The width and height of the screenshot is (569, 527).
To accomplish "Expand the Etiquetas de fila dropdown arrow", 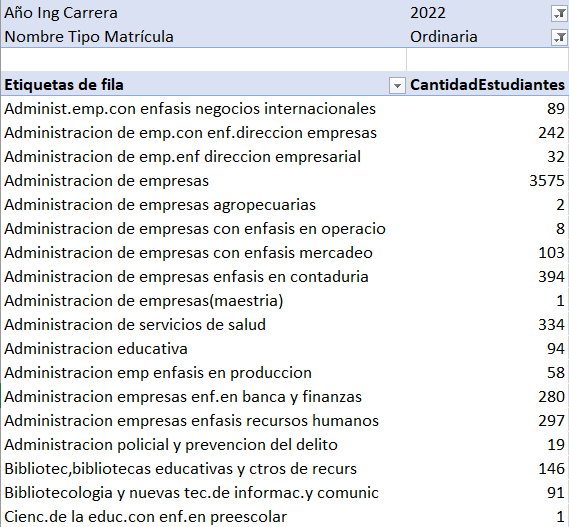I will (397, 86).
